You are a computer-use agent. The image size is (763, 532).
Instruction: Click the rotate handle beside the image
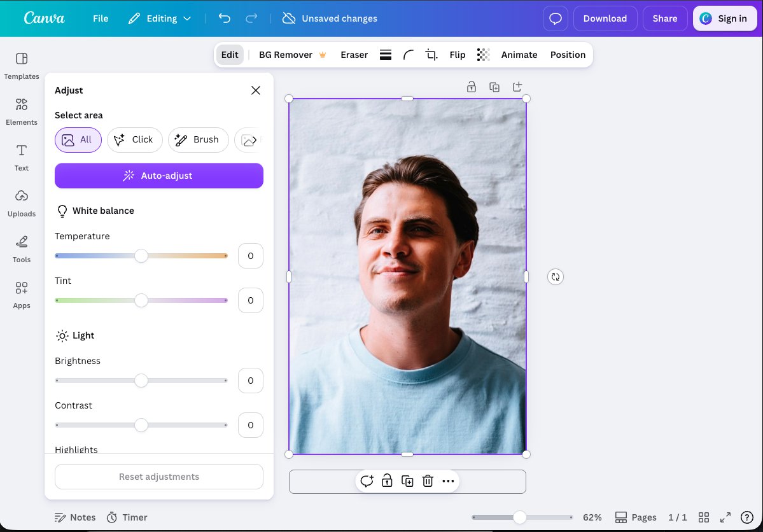555,277
